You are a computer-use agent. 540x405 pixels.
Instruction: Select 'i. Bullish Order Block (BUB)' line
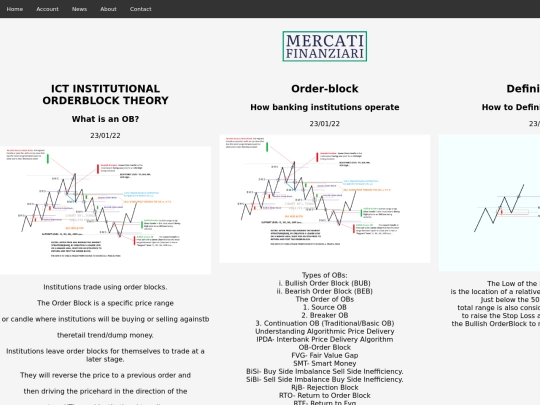tap(325, 283)
